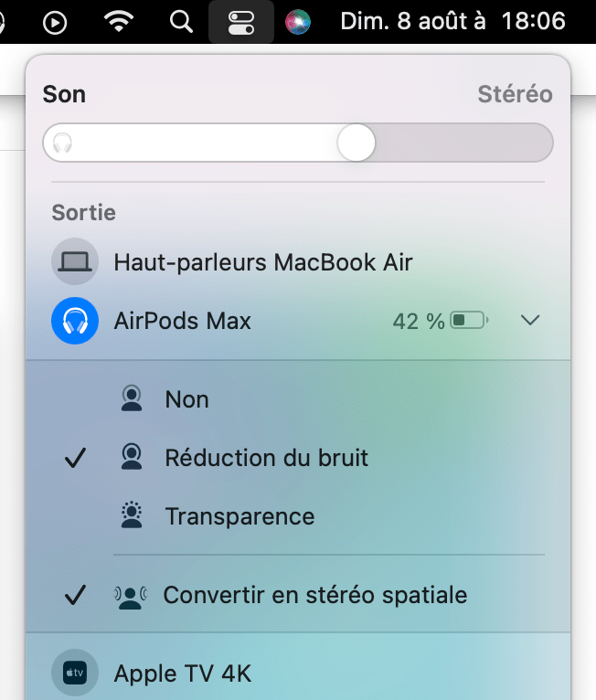Open Siri from the menu bar
The image size is (596, 700).
pos(297,22)
